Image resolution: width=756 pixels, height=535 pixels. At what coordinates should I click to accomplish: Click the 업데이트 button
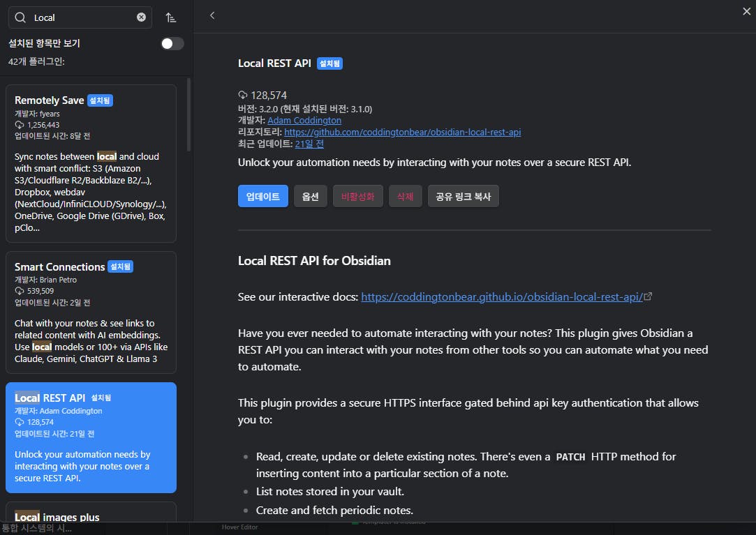click(x=262, y=196)
